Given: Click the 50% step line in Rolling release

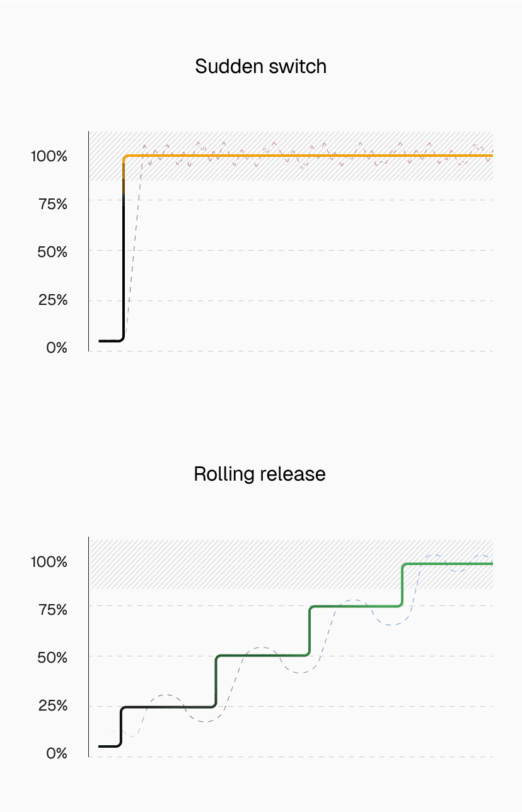Looking at the screenshot, I should pyautogui.click(x=262, y=656).
